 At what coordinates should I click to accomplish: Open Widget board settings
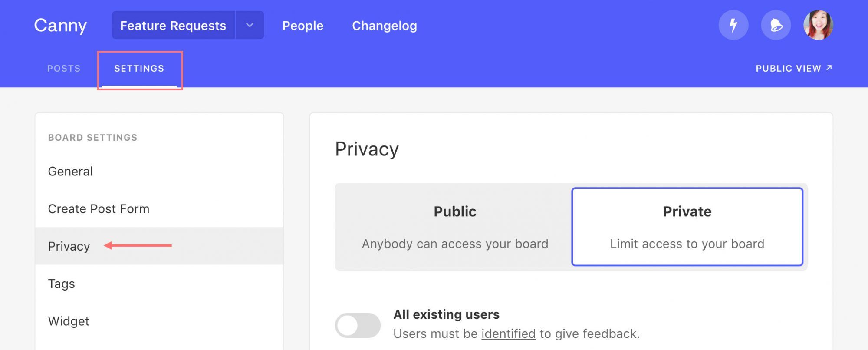click(x=159, y=320)
